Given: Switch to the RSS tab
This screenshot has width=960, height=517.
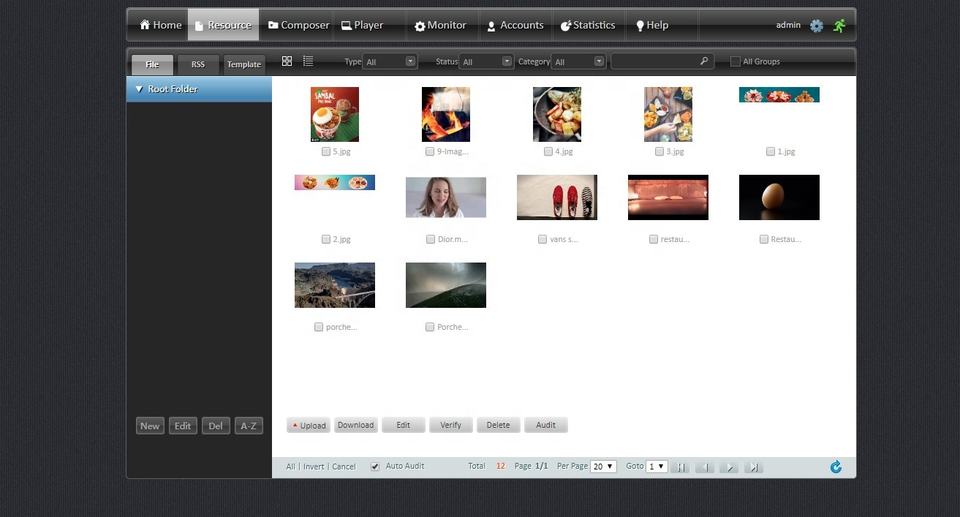Looking at the screenshot, I should (x=198, y=64).
